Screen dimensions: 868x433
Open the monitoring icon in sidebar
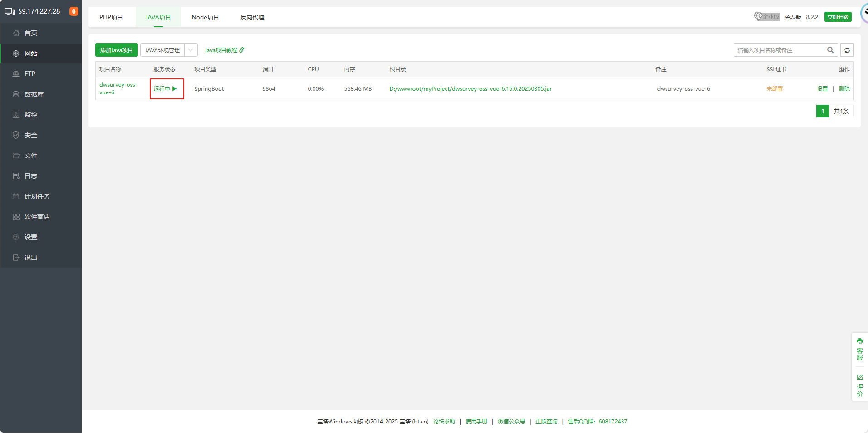pyautogui.click(x=16, y=115)
